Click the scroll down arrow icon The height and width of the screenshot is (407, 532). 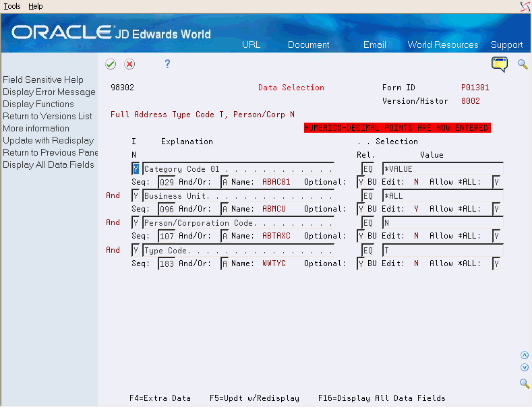click(525, 367)
